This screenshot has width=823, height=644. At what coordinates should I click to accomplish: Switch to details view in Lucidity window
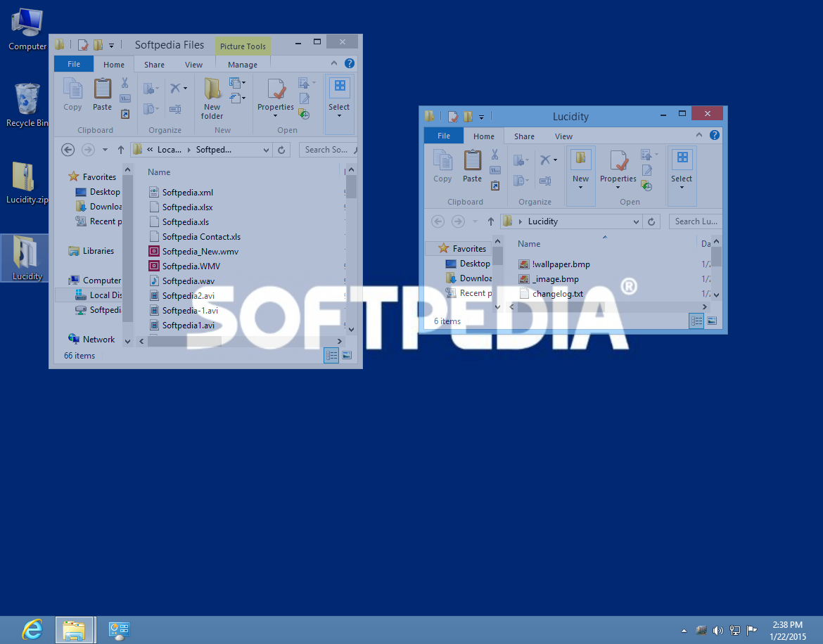(x=696, y=321)
